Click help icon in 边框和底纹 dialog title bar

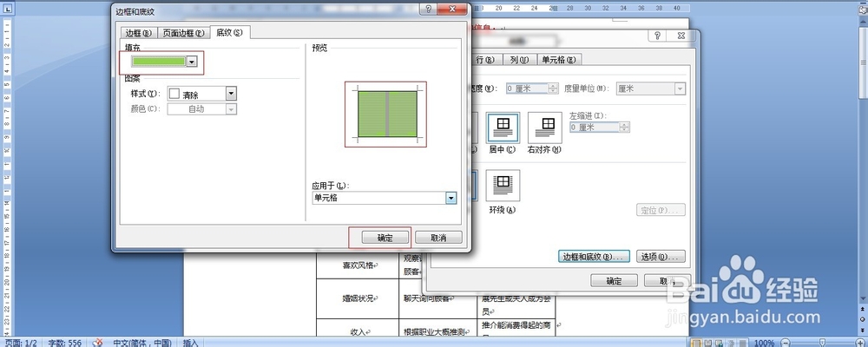tap(429, 9)
